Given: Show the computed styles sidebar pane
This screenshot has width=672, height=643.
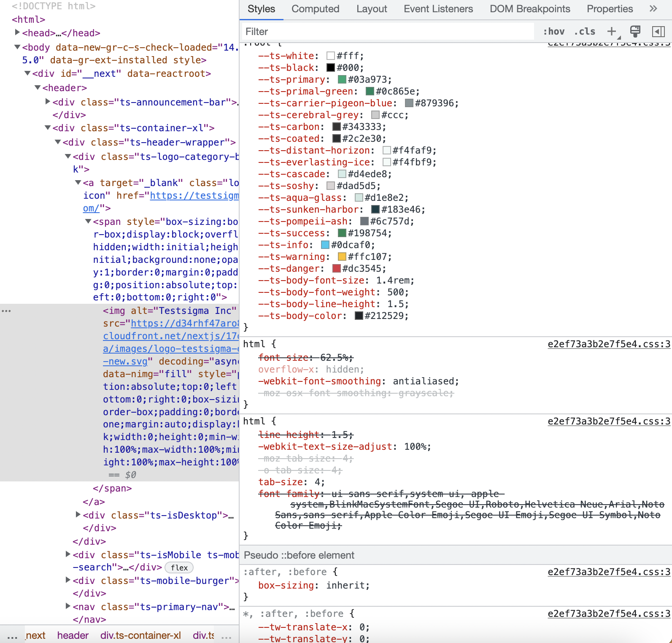Looking at the screenshot, I should tap(658, 31).
